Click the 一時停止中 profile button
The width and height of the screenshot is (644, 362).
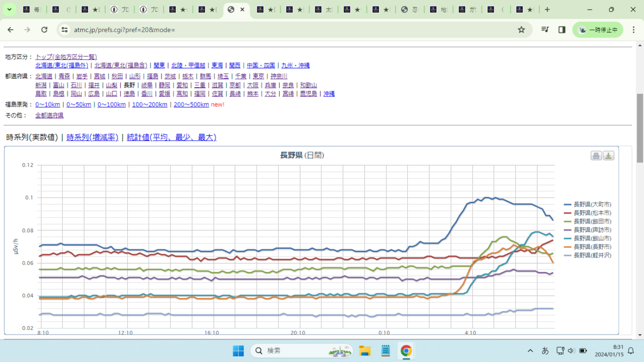coord(598,30)
